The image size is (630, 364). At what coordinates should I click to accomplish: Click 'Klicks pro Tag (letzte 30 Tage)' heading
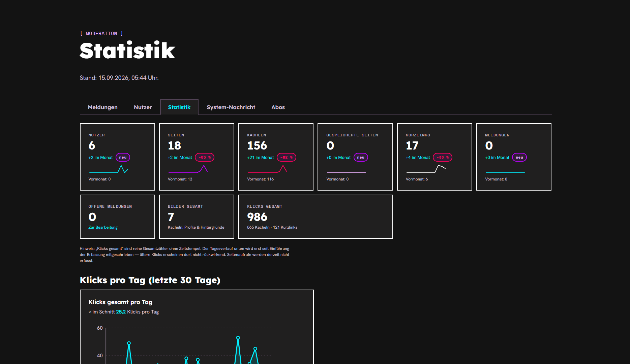[x=150, y=280]
